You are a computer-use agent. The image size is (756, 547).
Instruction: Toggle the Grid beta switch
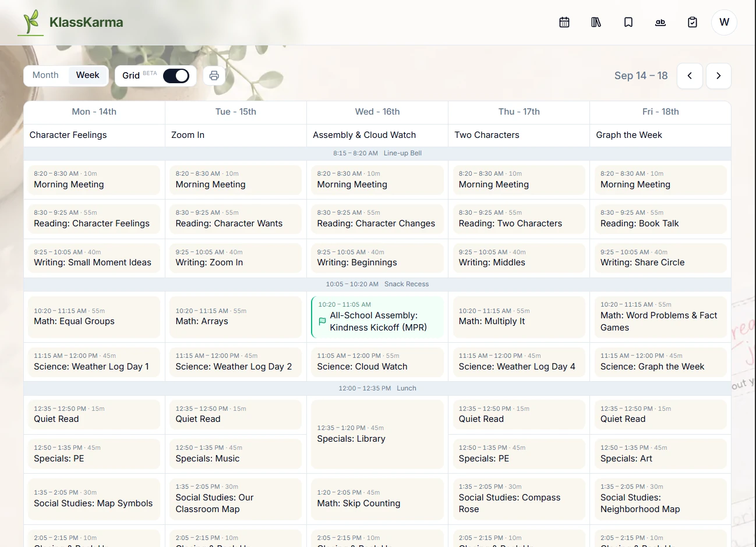176,76
